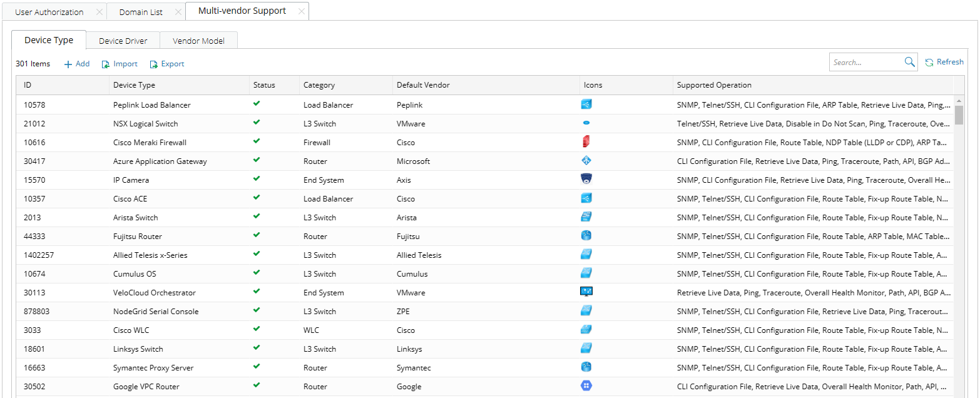Open the Vendor Model tab
Image resolution: width=980 pixels, height=398 pixels.
tap(198, 41)
